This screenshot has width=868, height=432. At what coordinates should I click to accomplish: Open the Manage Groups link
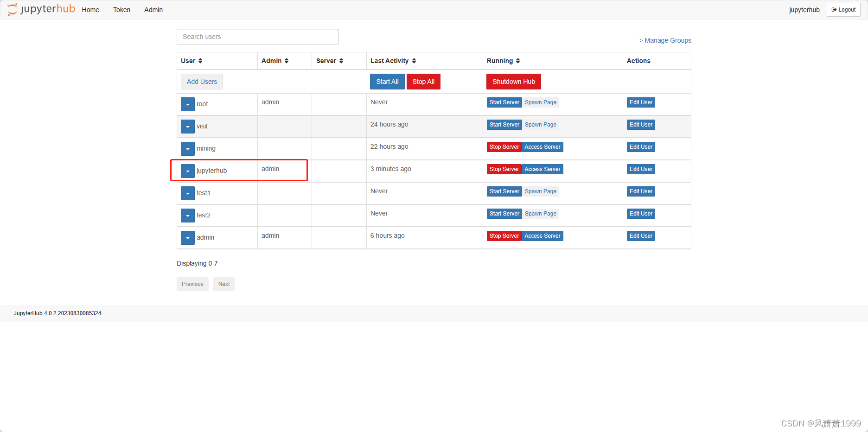pyautogui.click(x=665, y=40)
